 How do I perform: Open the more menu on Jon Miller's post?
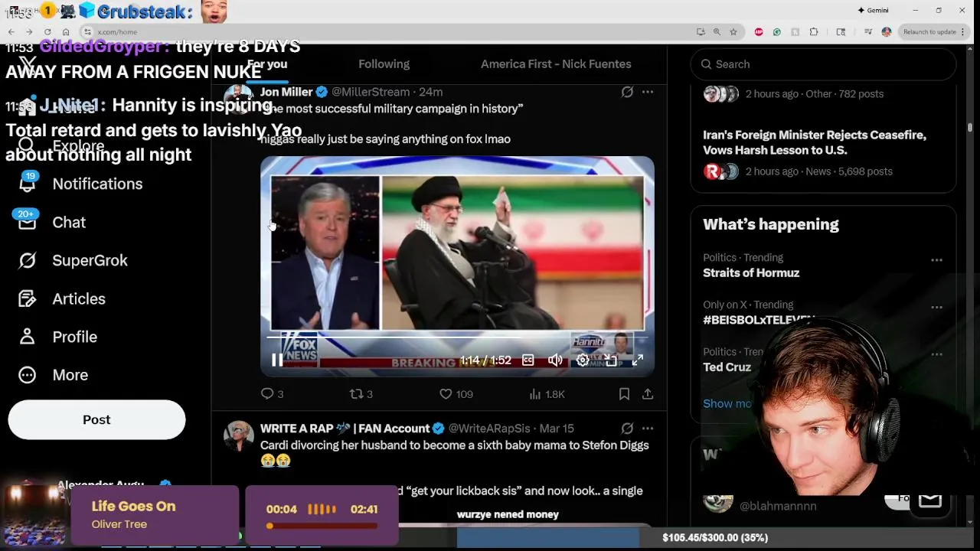[x=648, y=92]
